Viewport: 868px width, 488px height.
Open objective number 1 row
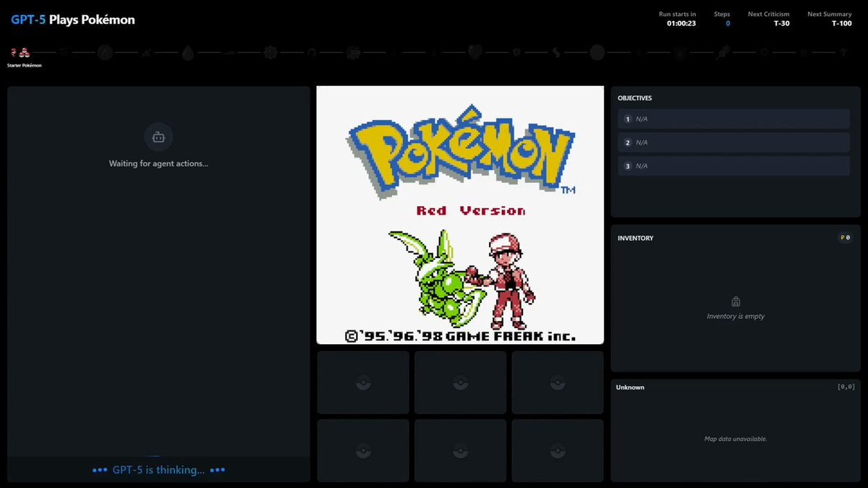point(733,119)
